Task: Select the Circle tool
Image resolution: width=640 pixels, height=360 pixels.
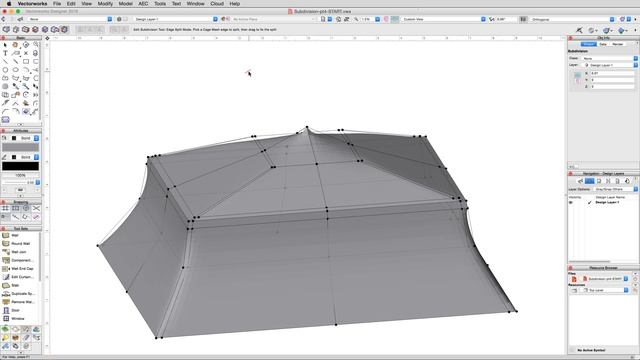Action: [5, 70]
